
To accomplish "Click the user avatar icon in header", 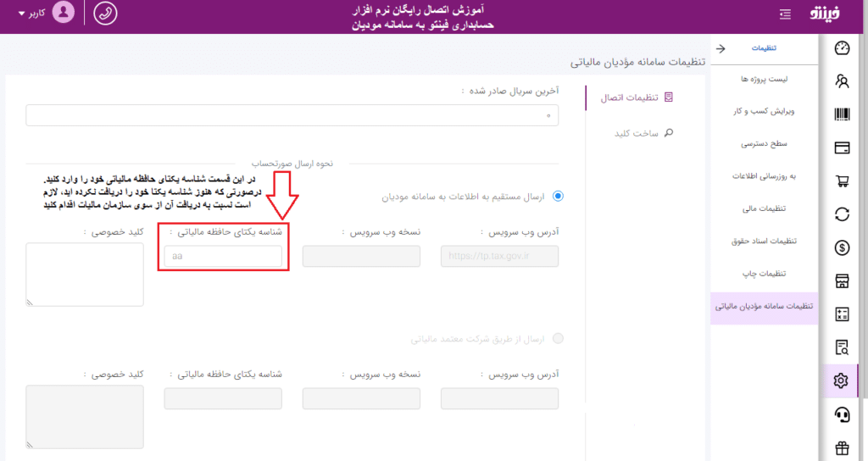I will click(63, 12).
